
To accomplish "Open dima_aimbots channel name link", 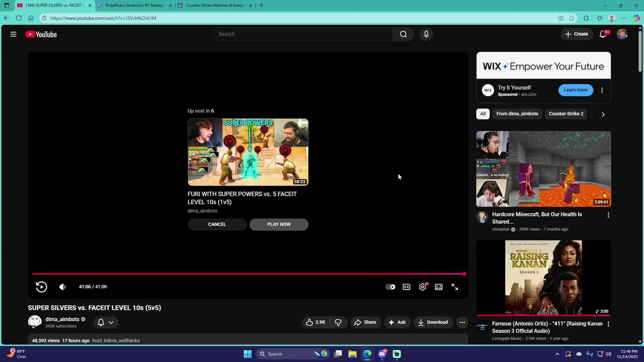I will pyautogui.click(x=62, y=319).
